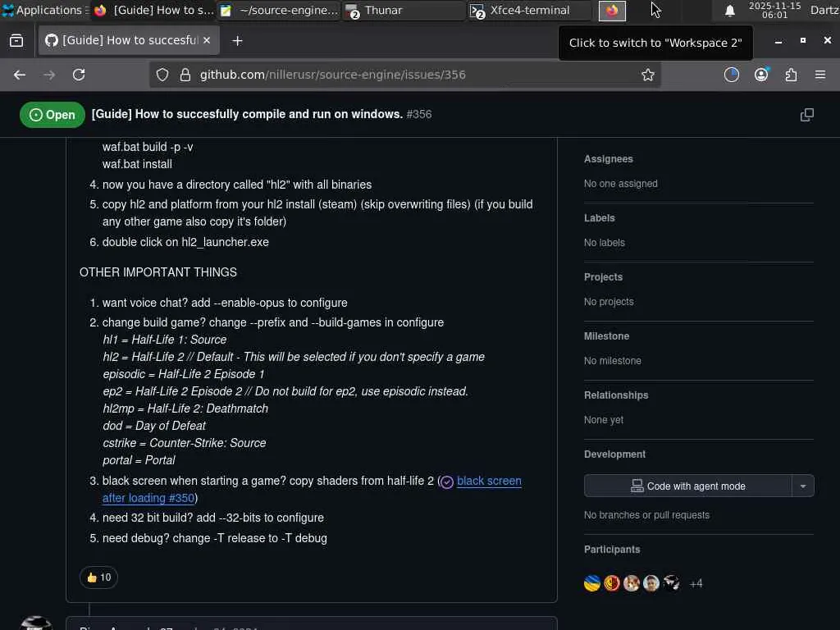Image resolution: width=840 pixels, height=630 pixels.
Task: Show the +4 more participants
Action: (696, 583)
